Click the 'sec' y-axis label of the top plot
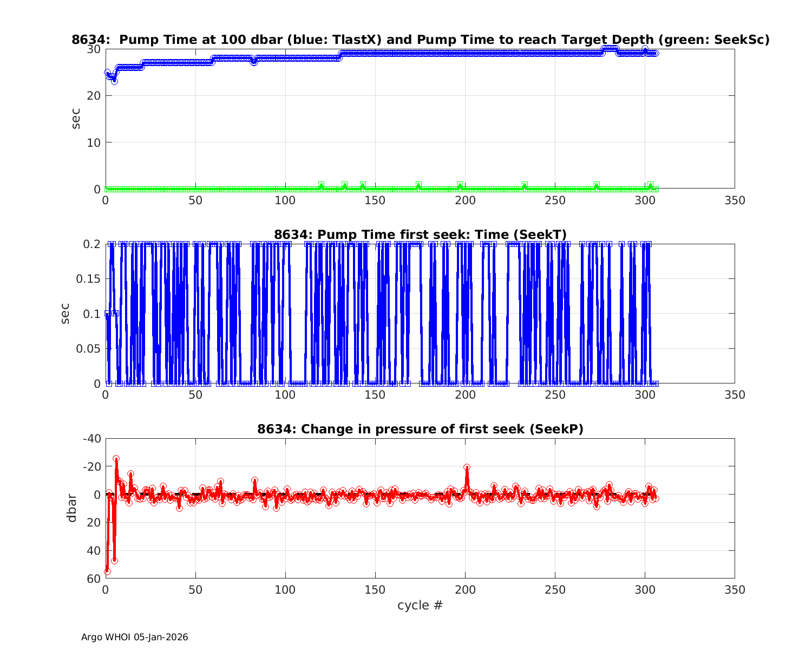812x650 pixels. 76,119
